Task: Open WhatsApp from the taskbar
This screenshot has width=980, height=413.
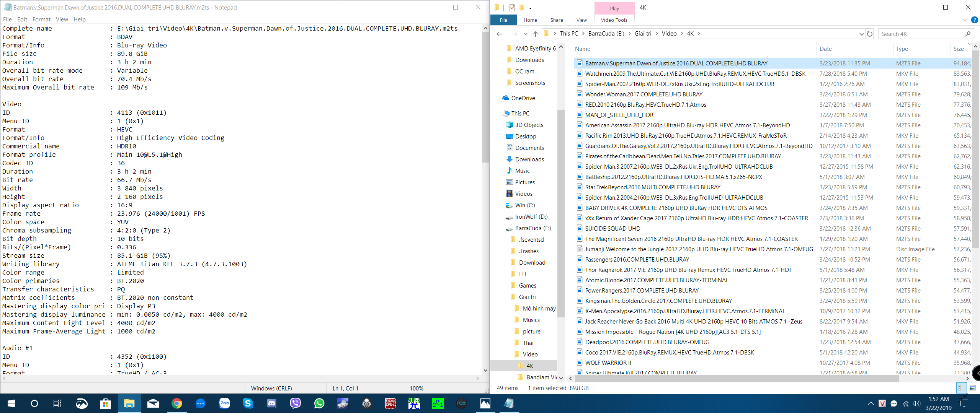Action: [x=319, y=403]
